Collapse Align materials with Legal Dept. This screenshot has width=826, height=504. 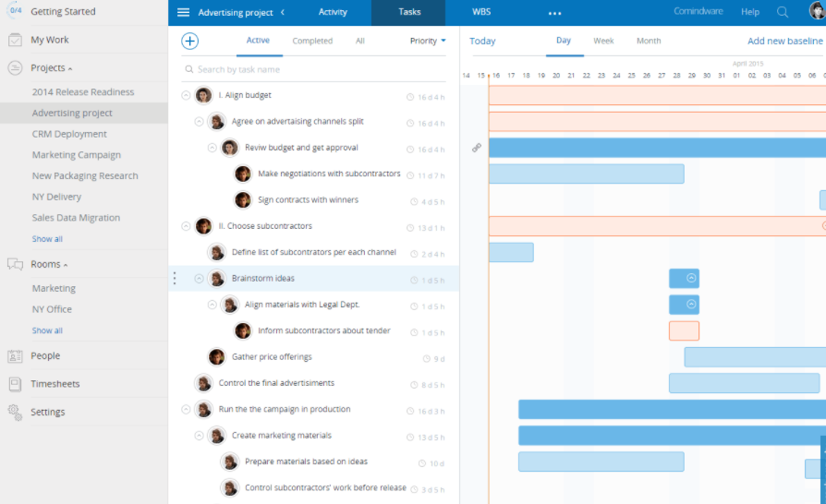pos(212,305)
